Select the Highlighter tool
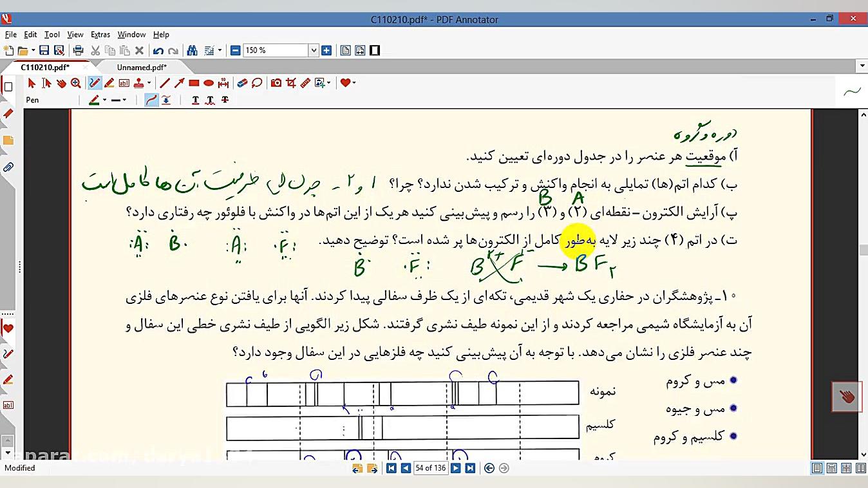The height and width of the screenshot is (488, 868). (109, 83)
